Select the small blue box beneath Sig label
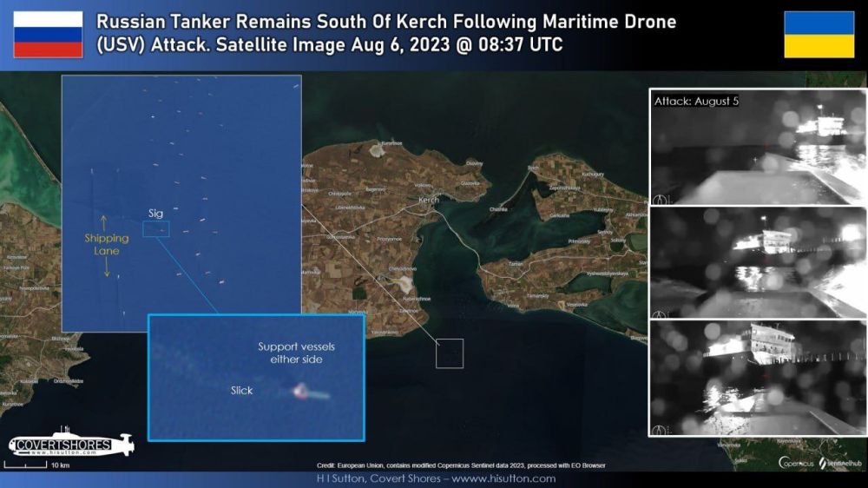This screenshot has height=488, width=868. coord(155,228)
